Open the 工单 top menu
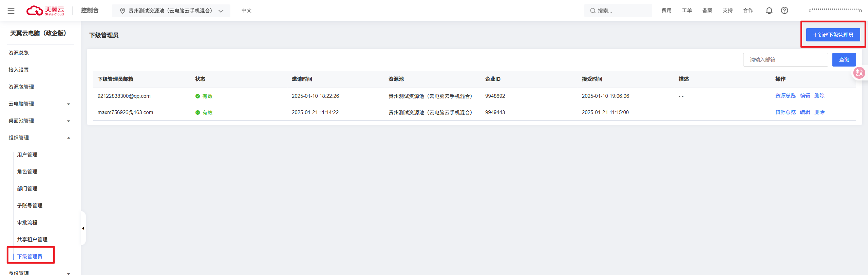This screenshot has width=868, height=275. [687, 11]
